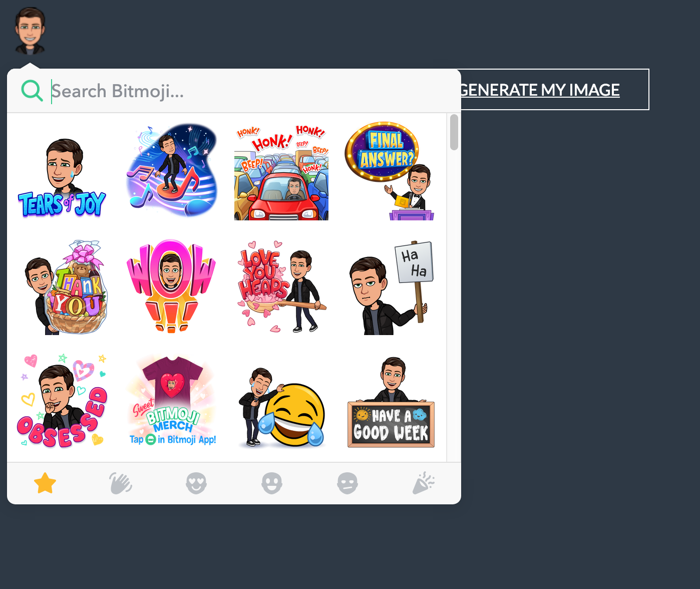Switch to the waving hand greetings tab
The width and height of the screenshot is (700, 589).
point(121,483)
